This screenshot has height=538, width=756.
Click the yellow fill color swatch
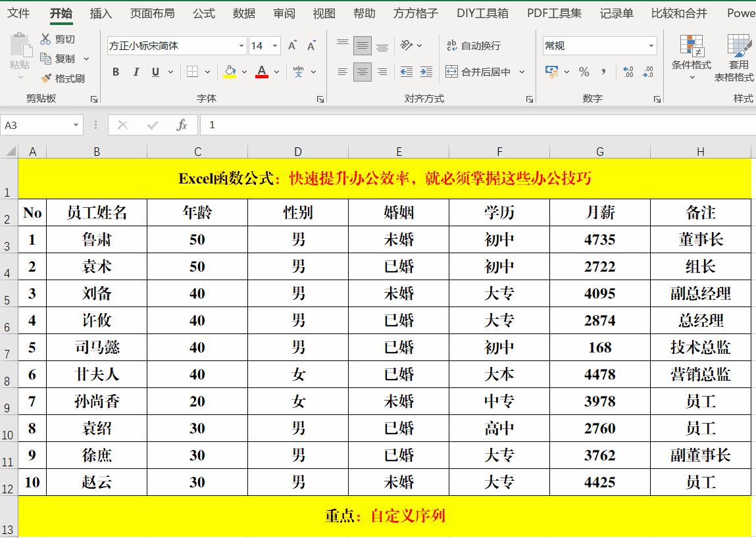coord(229,76)
